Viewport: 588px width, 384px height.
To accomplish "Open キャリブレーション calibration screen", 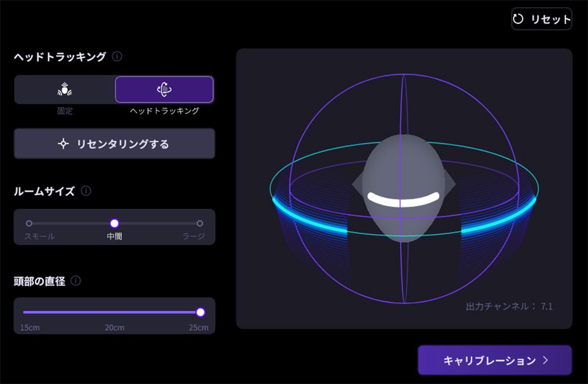I will 495,360.
